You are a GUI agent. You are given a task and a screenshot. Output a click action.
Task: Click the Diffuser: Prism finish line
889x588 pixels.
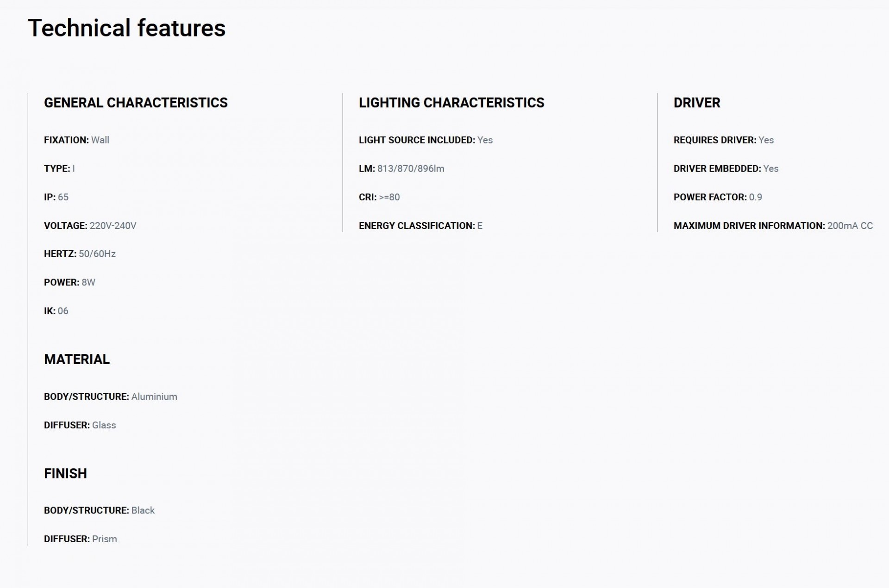(80, 539)
